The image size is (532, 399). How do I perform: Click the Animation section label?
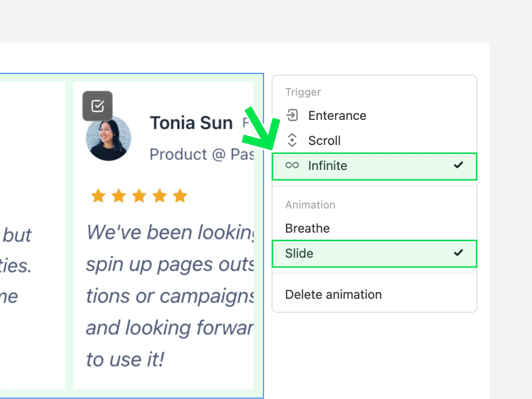310,205
